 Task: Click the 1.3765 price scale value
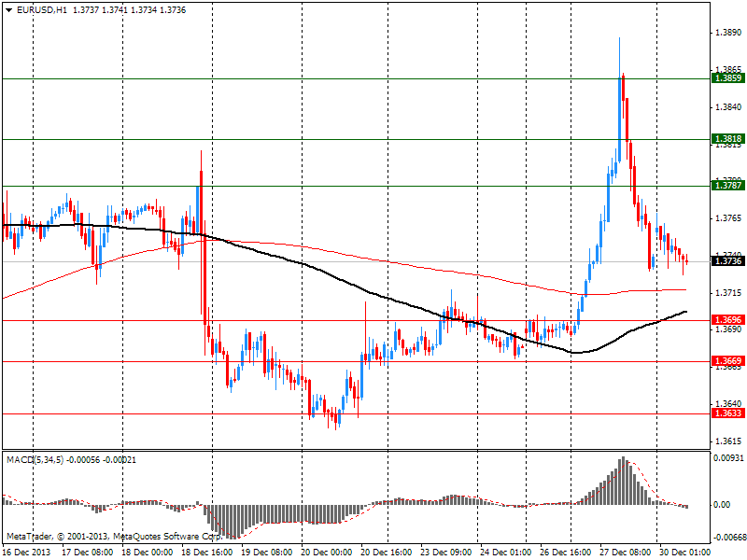click(x=728, y=218)
